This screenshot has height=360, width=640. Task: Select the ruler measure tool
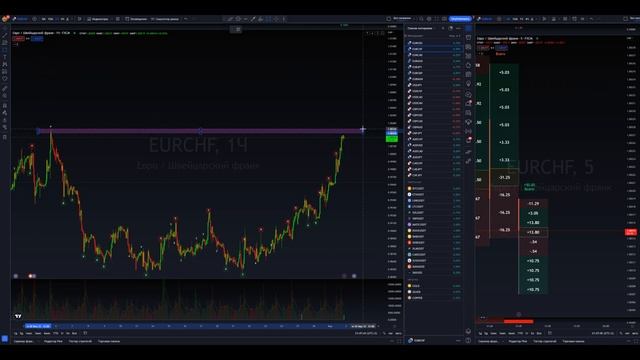pyautogui.click(x=5, y=89)
